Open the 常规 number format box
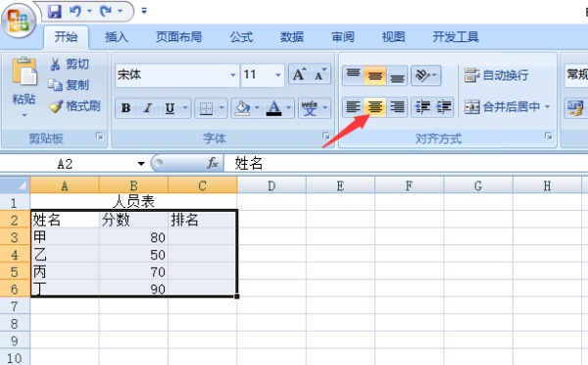Image resolution: width=588 pixels, height=365 pixels. click(576, 75)
